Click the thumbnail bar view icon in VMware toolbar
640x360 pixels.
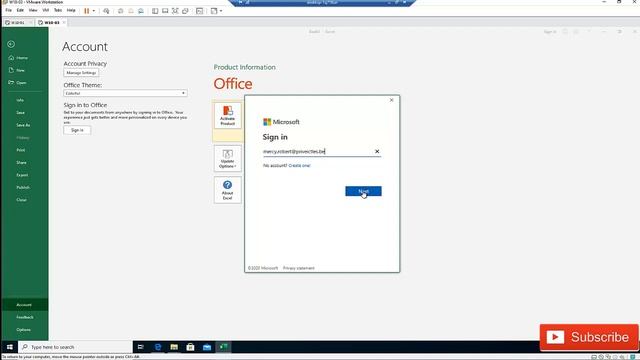click(x=165, y=11)
